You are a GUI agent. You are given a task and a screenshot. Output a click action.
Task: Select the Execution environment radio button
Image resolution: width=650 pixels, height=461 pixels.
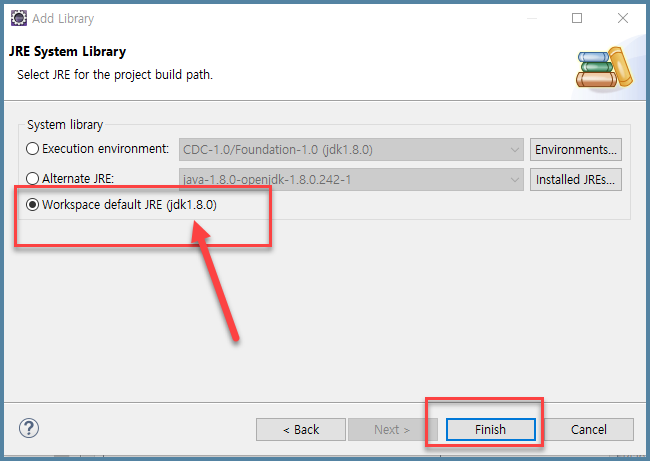click(x=32, y=148)
